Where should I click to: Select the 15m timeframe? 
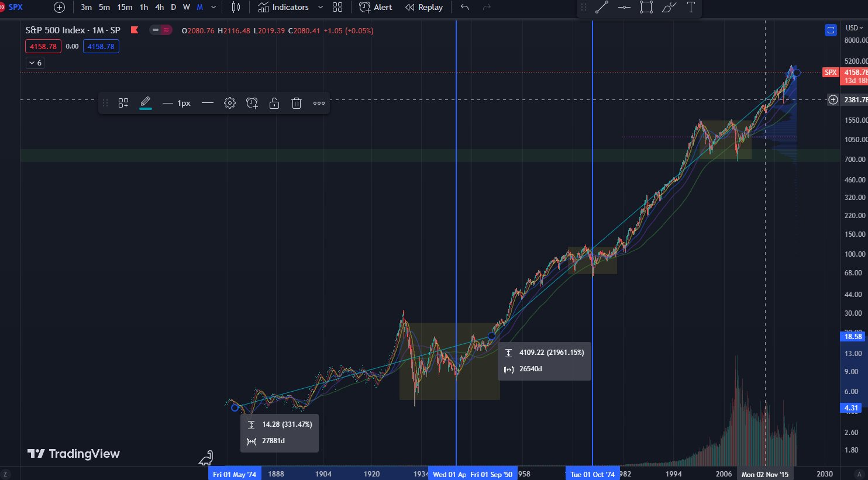click(125, 7)
